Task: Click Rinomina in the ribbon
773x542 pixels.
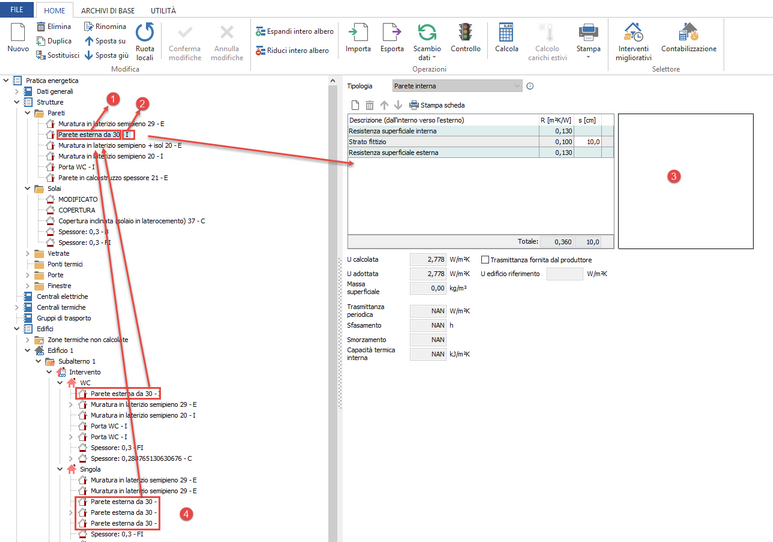Action: point(105,27)
